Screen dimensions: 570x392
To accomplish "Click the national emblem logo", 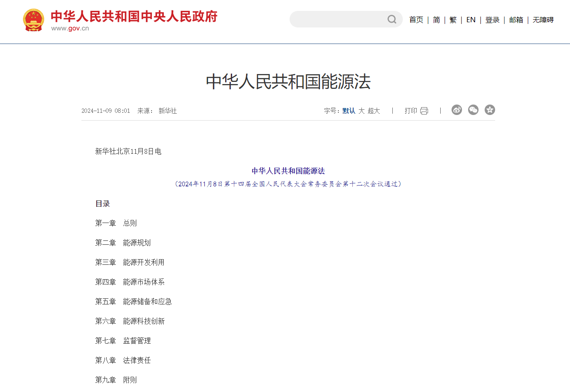I will pos(34,20).
